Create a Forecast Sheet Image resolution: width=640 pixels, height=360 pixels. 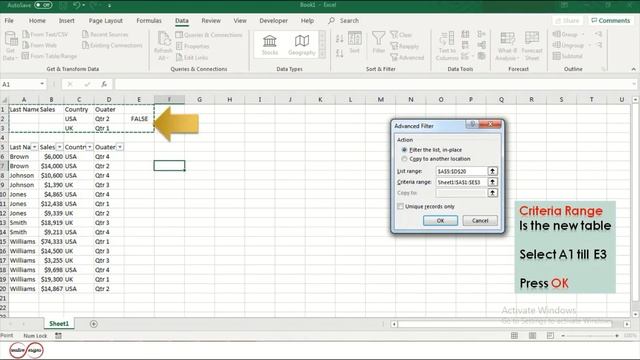coord(532,46)
